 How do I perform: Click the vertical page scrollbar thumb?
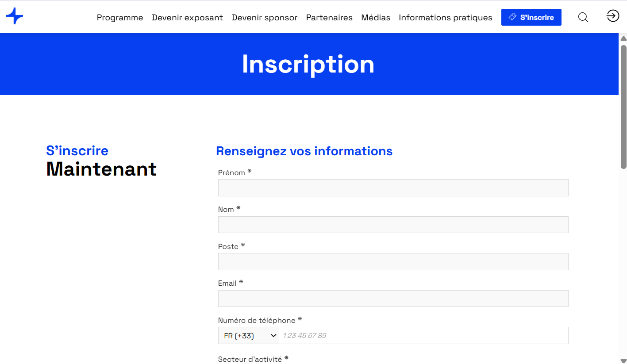(623, 107)
